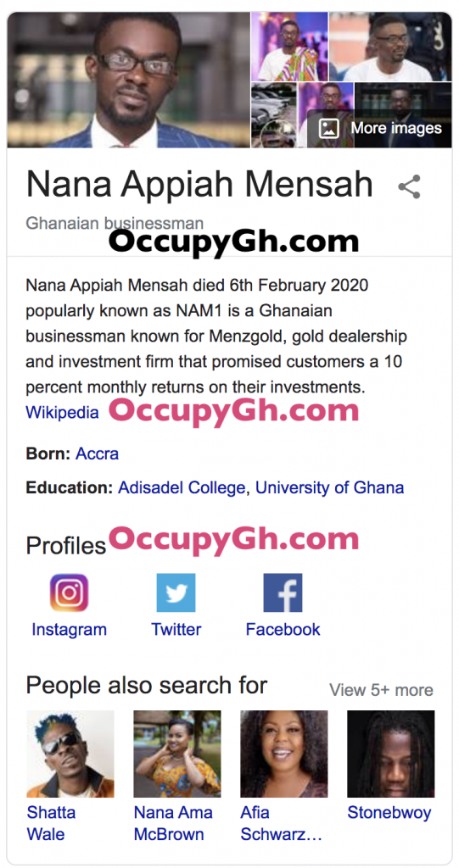Image resolution: width=459 pixels, height=868 pixels.
Task: Click the Facebook text label link
Action: [x=283, y=630]
